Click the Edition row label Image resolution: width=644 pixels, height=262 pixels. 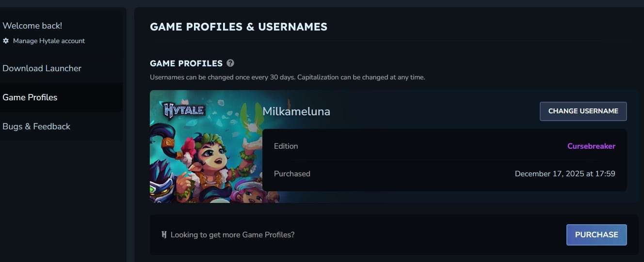point(286,146)
